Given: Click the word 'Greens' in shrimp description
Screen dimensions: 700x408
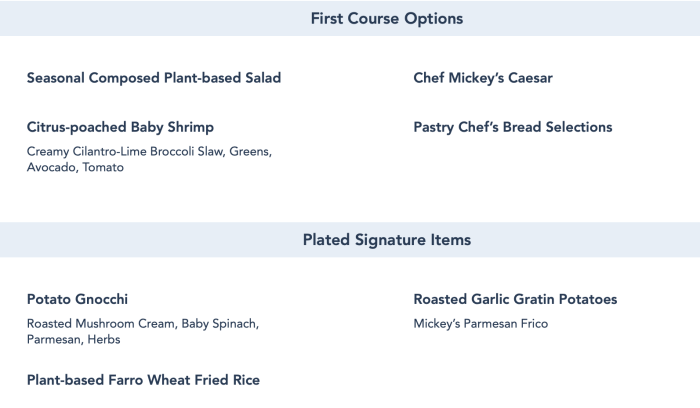Looking at the screenshot, I should point(247,152).
